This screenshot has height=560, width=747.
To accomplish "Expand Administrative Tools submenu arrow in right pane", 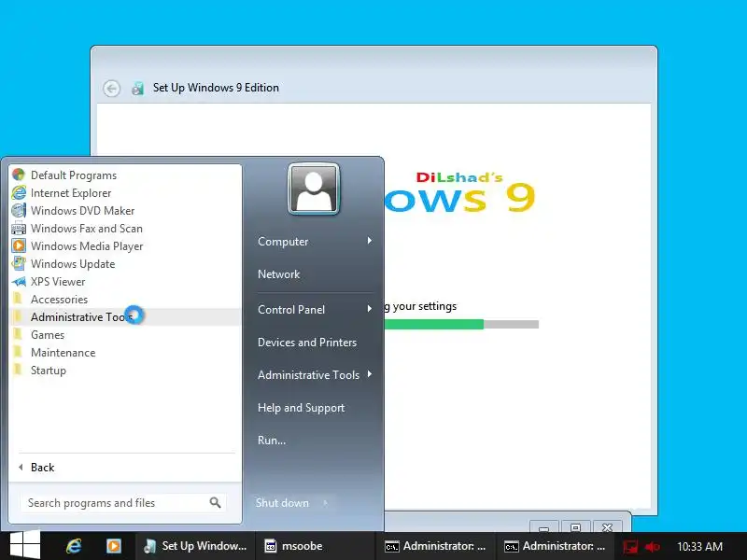I will 369,375.
